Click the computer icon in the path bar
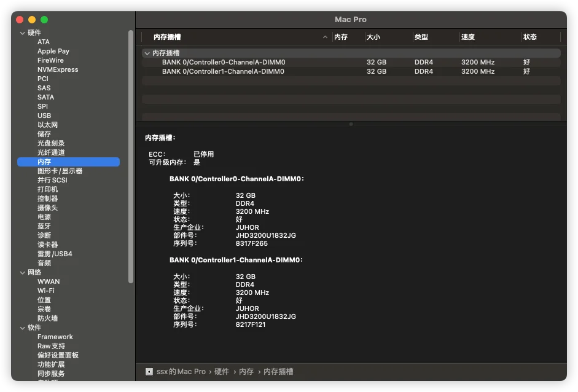Viewport: 578px width, 392px height. 149,372
